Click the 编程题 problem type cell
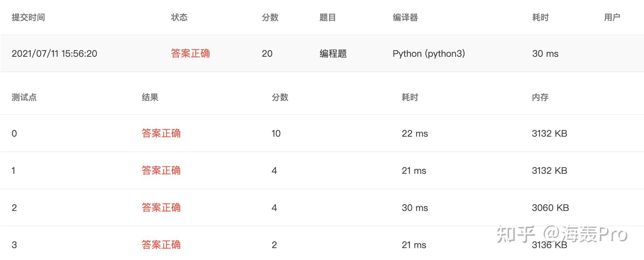 click(x=333, y=54)
